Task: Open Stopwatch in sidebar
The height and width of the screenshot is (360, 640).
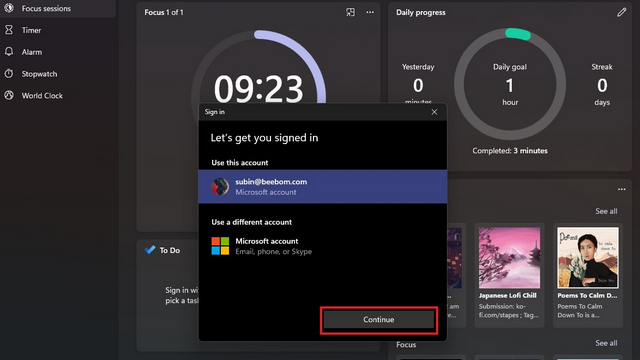Action: point(57,74)
